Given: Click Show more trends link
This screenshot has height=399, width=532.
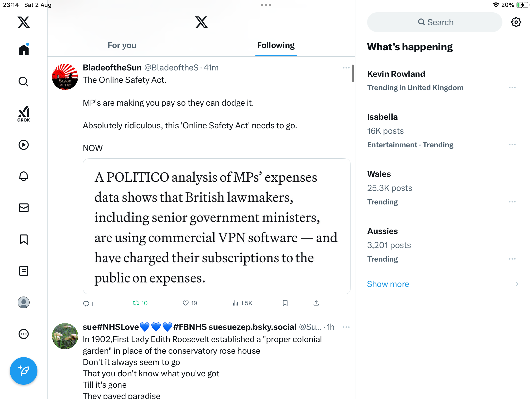Looking at the screenshot, I should (388, 284).
